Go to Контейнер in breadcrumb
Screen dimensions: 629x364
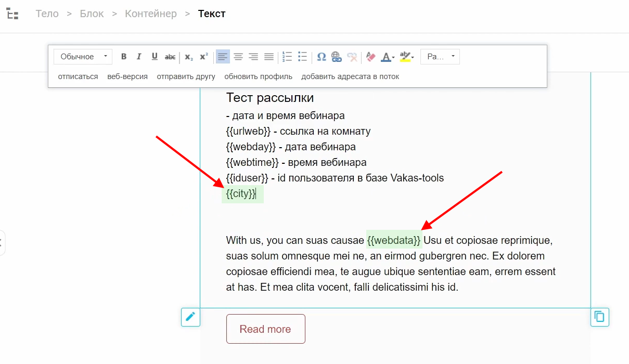point(151,14)
